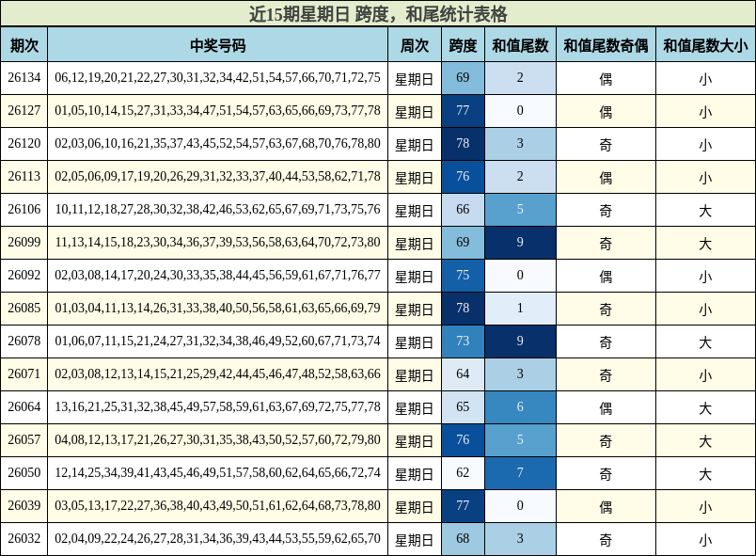Click winning numbers starting 02,03,08,14
The height and width of the screenshot is (556, 756).
[217, 275]
